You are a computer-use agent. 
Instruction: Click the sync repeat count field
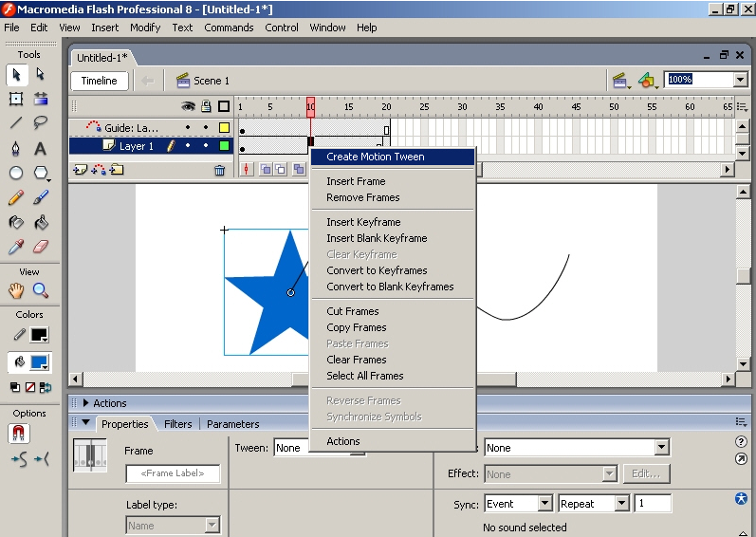click(653, 503)
